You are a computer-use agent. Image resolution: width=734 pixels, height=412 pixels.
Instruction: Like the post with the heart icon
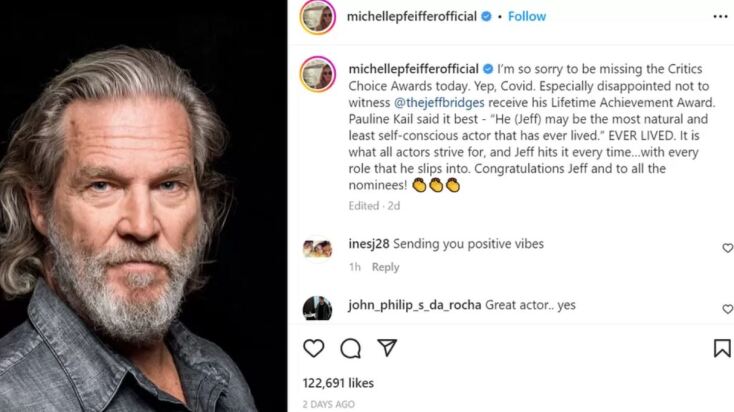314,348
